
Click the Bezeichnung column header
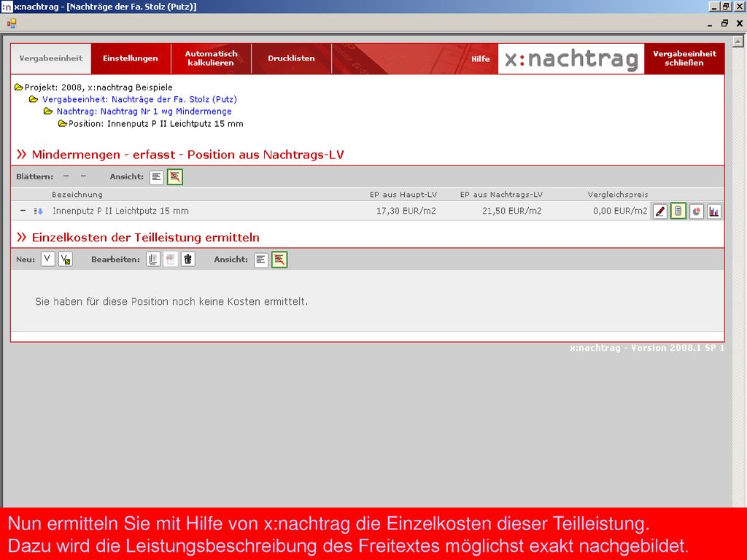coord(77,194)
